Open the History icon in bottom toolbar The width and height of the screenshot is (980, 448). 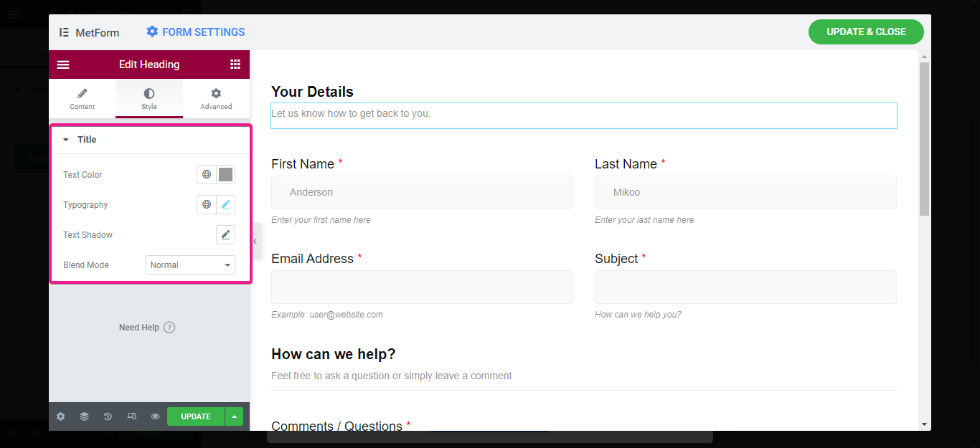click(108, 416)
